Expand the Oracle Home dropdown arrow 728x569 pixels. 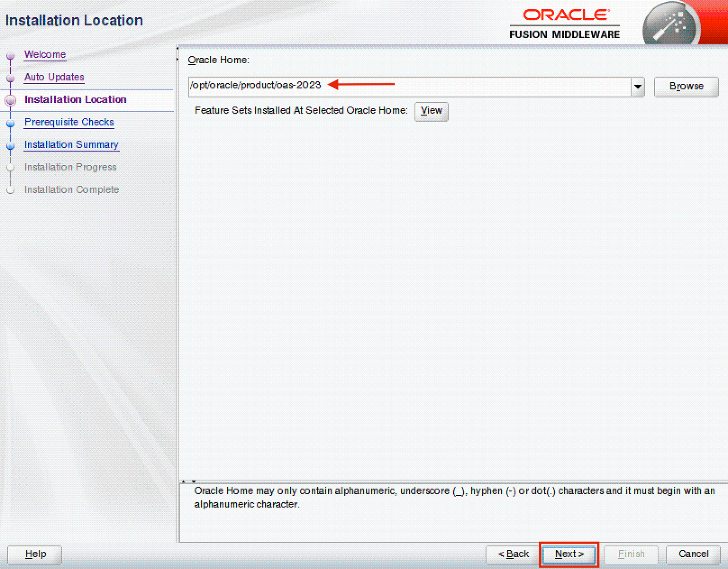point(638,86)
